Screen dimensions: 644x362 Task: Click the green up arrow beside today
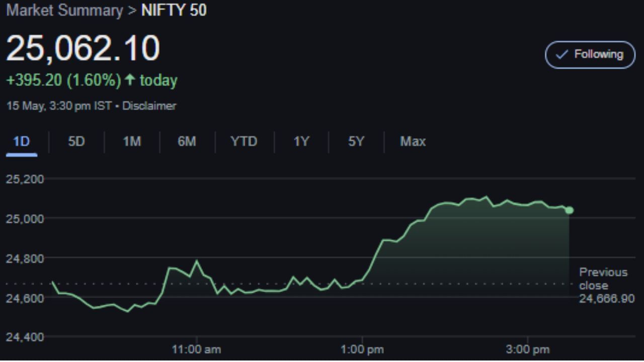coord(130,79)
